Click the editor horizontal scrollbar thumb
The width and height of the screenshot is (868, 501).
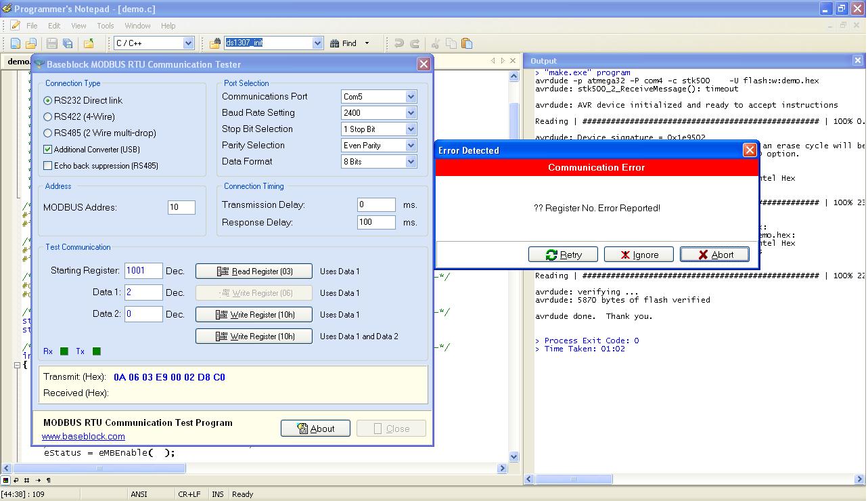(x=99, y=468)
